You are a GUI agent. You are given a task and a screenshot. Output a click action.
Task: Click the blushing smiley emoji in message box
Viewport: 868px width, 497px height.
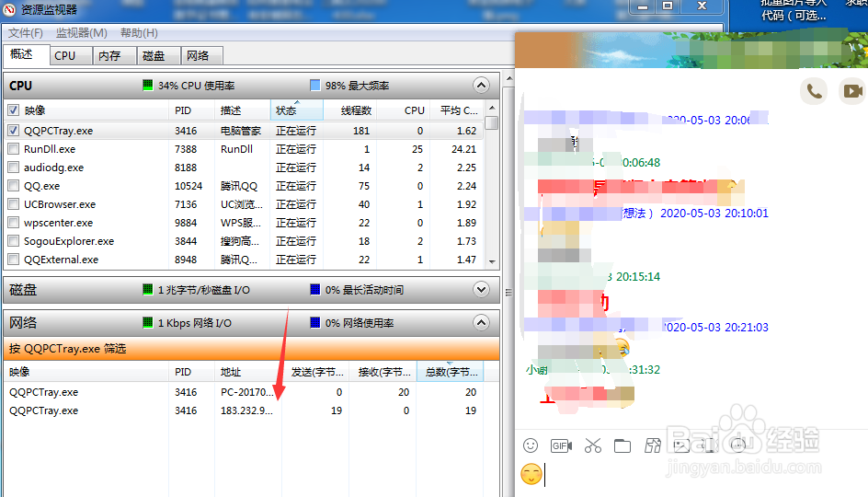[x=531, y=474]
